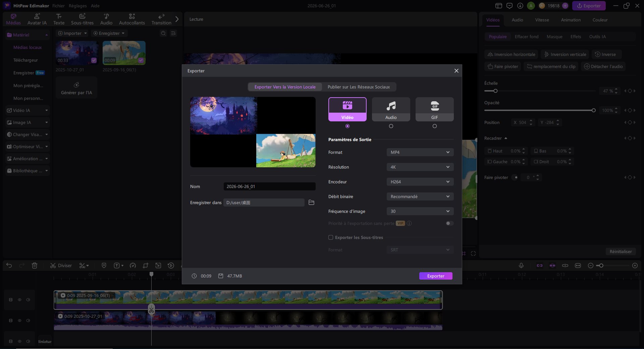Click the delete trash icon in timeline toolbar
Screen dimensions: 644x349
coord(35,266)
